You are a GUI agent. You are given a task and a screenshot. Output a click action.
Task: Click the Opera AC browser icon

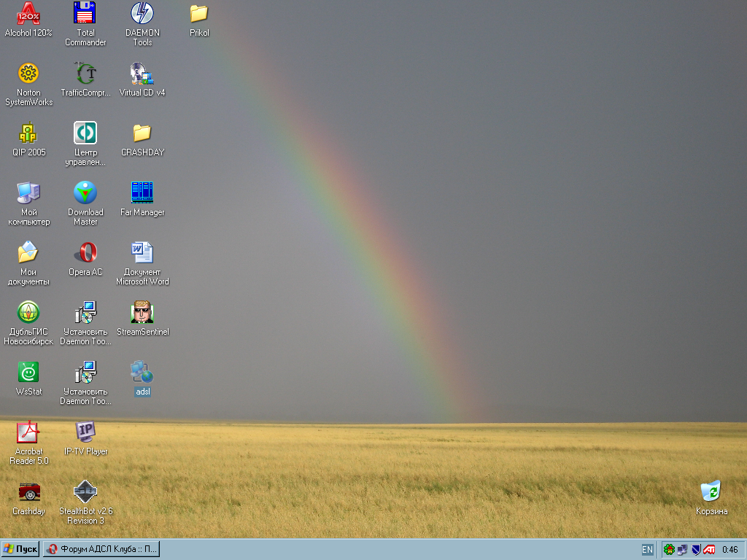[85, 252]
